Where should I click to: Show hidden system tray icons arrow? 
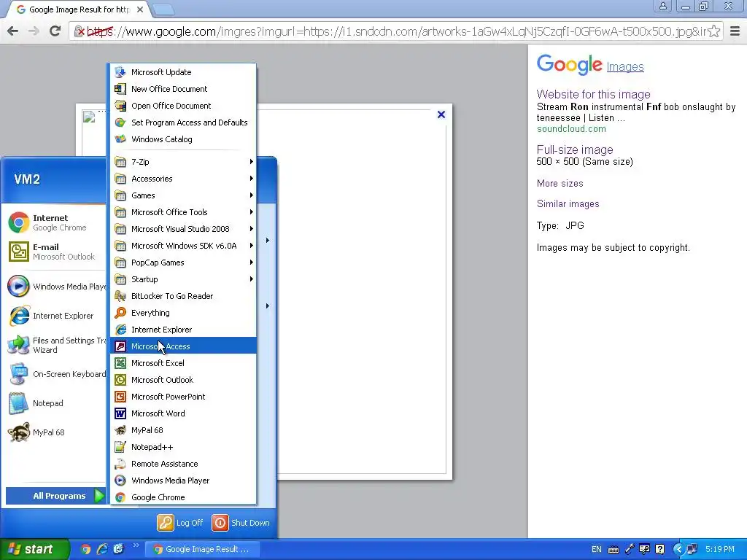tap(678, 549)
